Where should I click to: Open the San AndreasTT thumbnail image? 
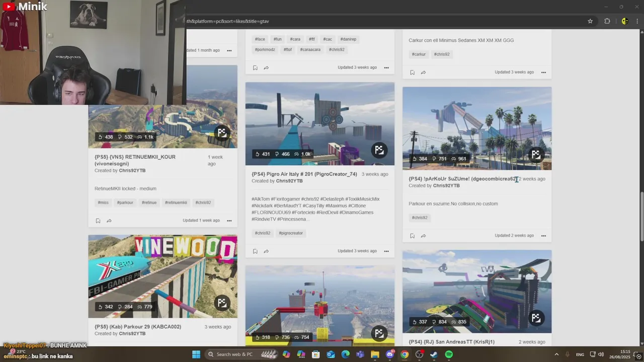point(477,292)
